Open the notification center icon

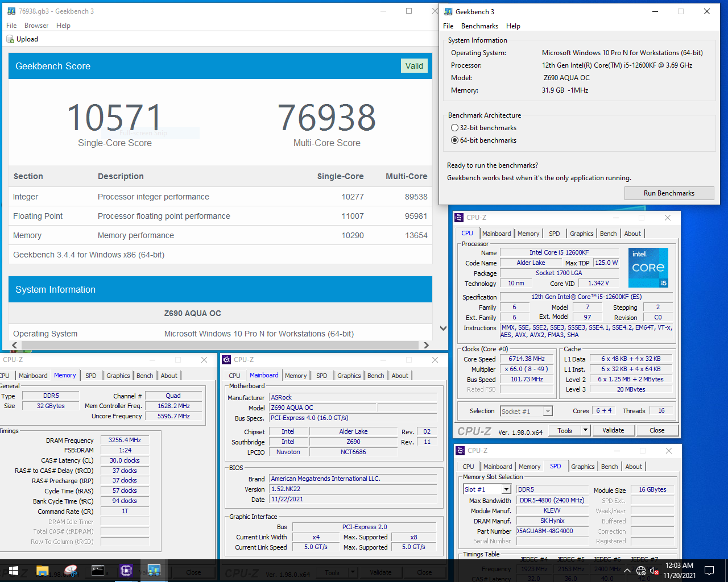709,571
